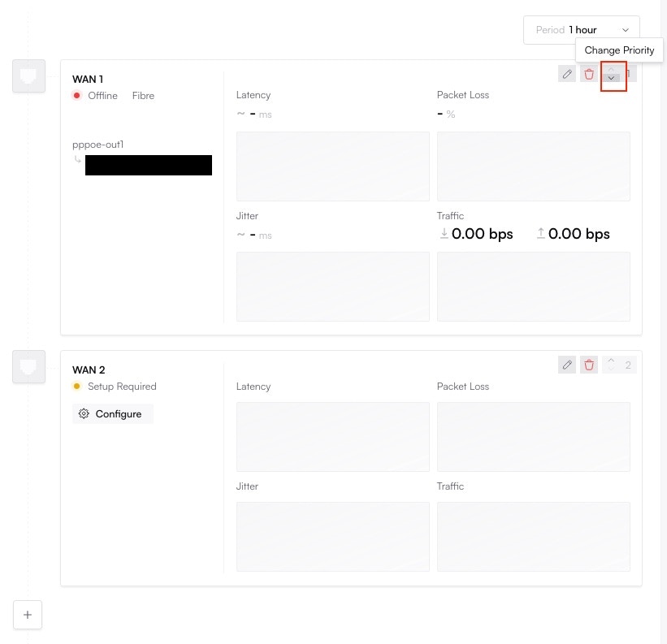Lower WAN 1 priority with down chevron
Image resolution: width=667 pixels, height=644 pixels.
click(x=611, y=78)
